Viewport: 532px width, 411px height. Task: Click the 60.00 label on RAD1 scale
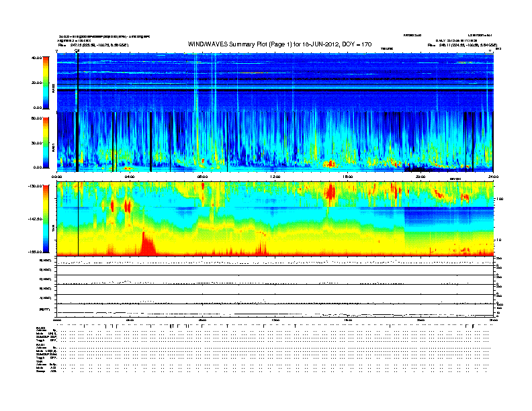[36, 118]
